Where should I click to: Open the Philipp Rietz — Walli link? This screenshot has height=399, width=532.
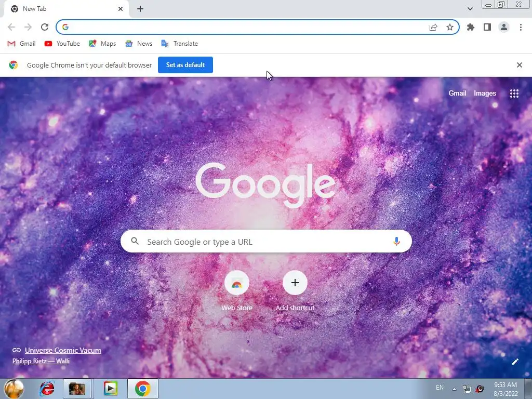tap(41, 361)
